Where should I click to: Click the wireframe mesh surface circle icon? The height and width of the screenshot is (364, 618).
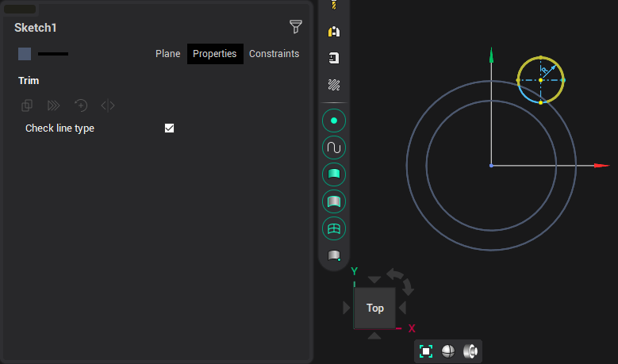(x=334, y=228)
